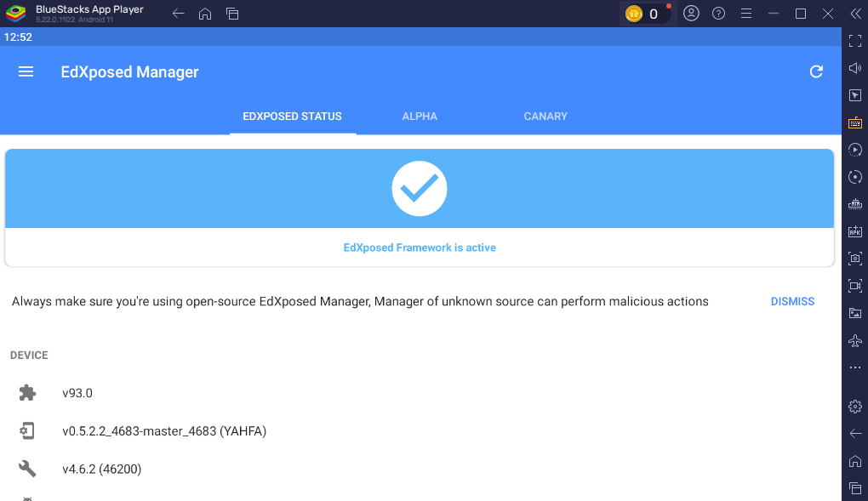Install APK from the sidebar
Screen dimensions: 868x501
tap(854, 231)
